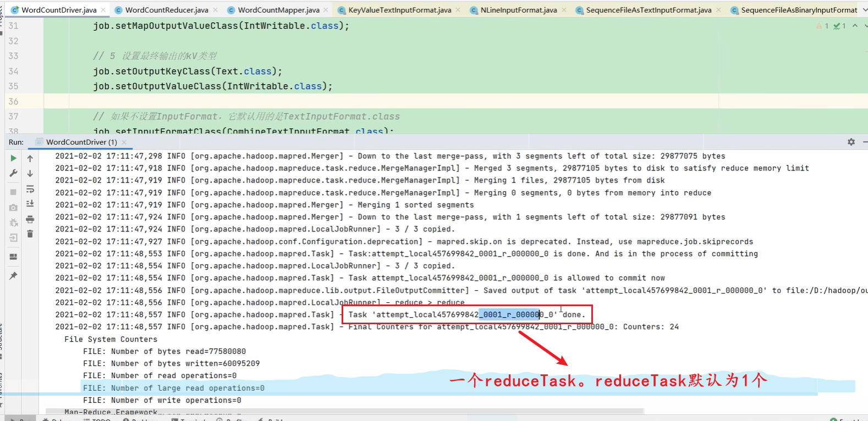The height and width of the screenshot is (421, 868).
Task: Open the WordCountDriver.java editor tab
Action: [59, 10]
